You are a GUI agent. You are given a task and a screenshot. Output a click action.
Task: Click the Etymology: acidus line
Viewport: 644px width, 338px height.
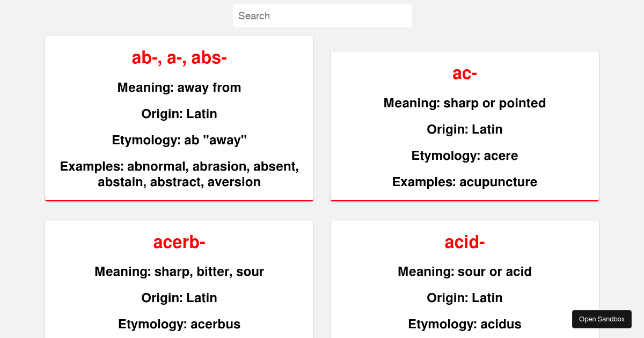(x=464, y=324)
